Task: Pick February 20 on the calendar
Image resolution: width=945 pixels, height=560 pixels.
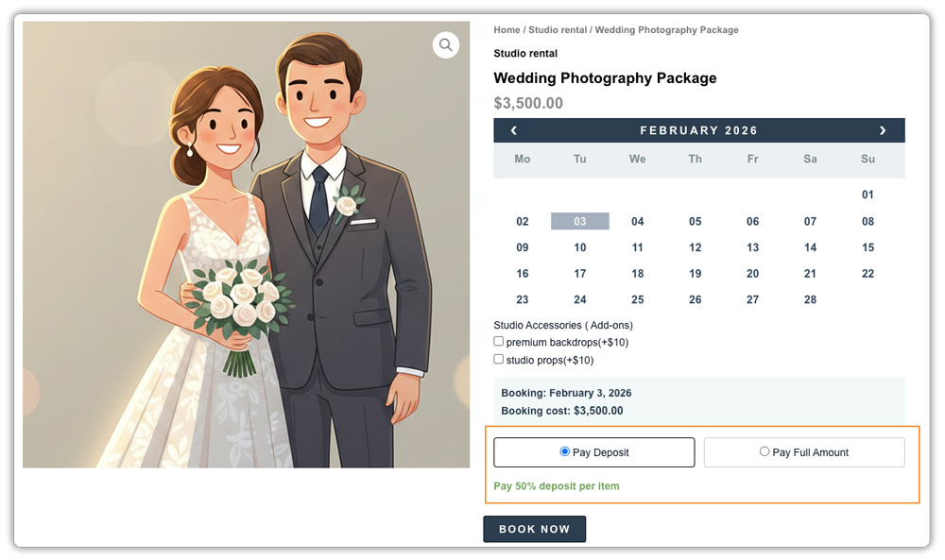Action: click(752, 273)
